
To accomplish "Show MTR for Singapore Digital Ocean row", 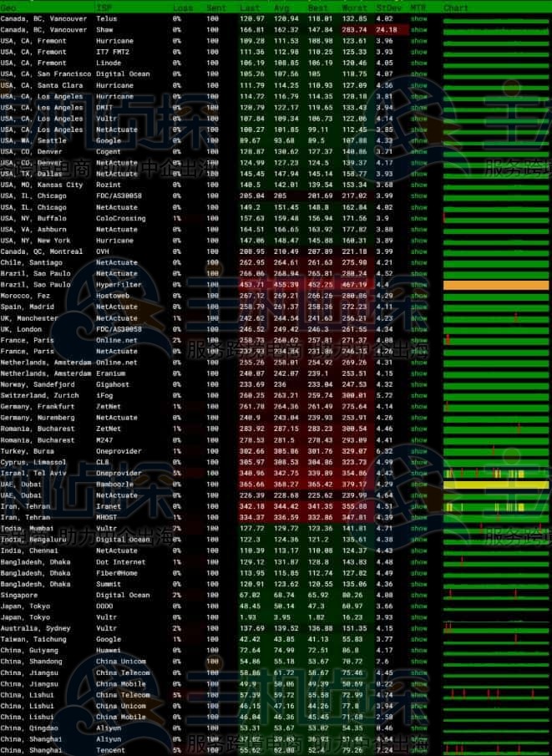I will pyautogui.click(x=418, y=595).
